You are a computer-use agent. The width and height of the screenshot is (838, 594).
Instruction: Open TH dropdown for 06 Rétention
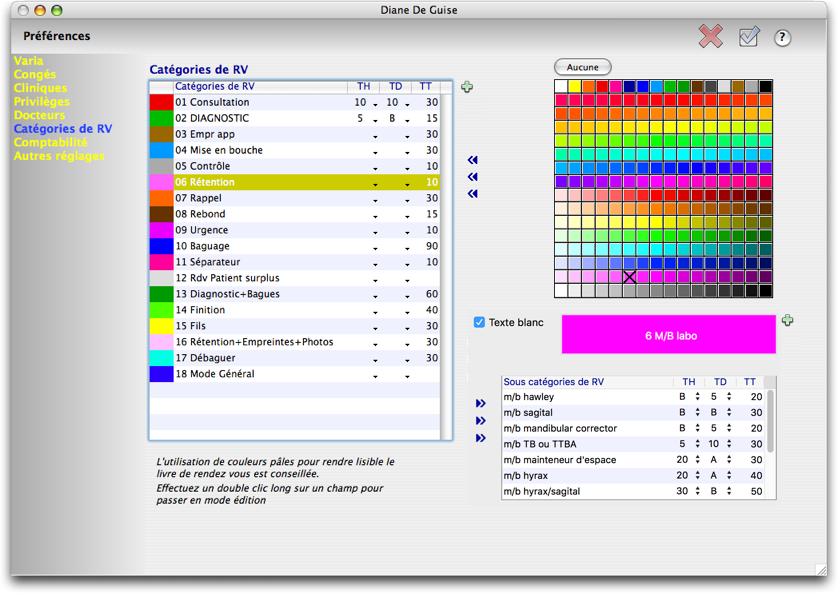tap(375, 184)
